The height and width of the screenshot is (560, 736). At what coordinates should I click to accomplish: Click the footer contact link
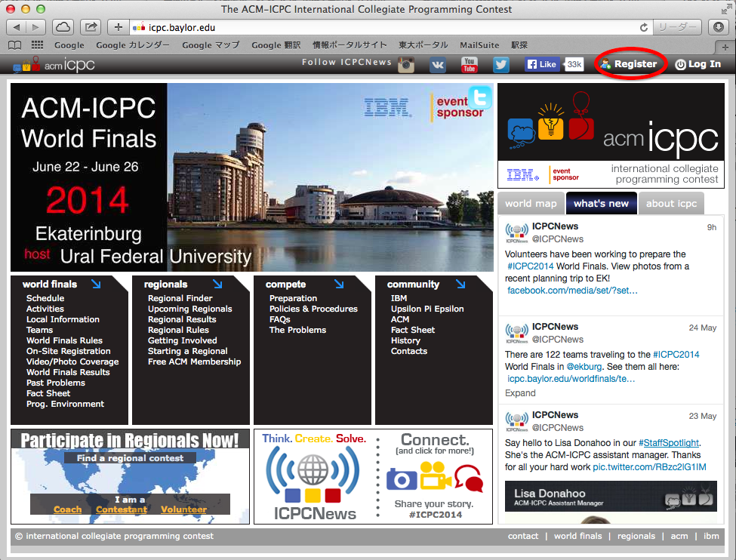click(x=523, y=536)
